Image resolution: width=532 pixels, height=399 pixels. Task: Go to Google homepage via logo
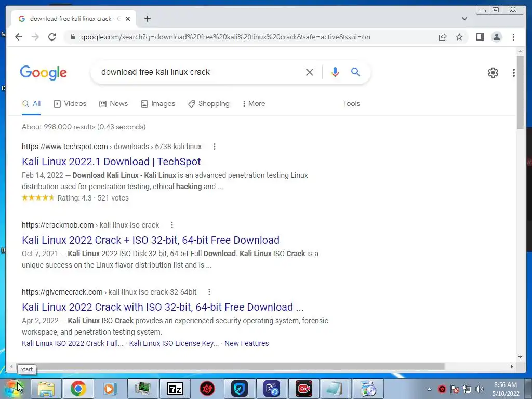44,73
